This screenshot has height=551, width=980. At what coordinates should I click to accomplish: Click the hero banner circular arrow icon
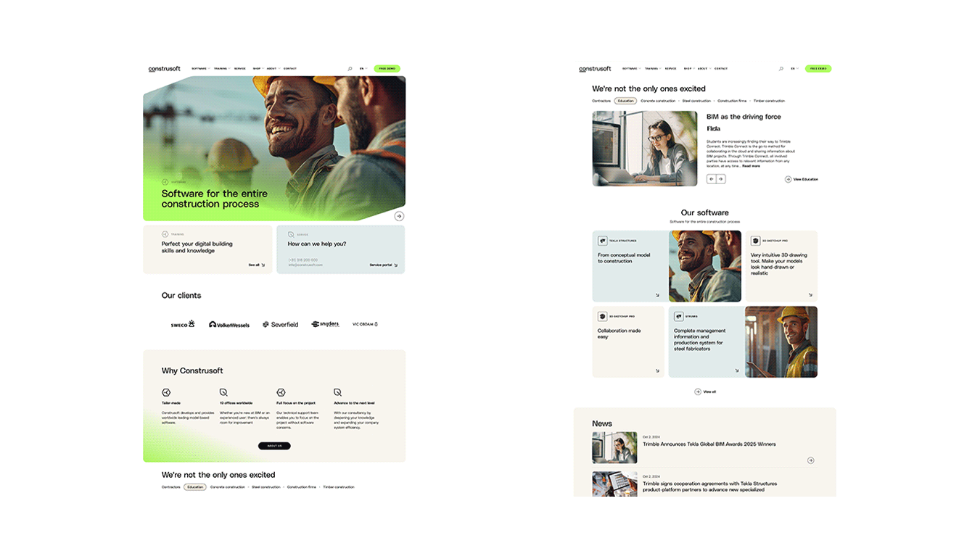point(398,216)
